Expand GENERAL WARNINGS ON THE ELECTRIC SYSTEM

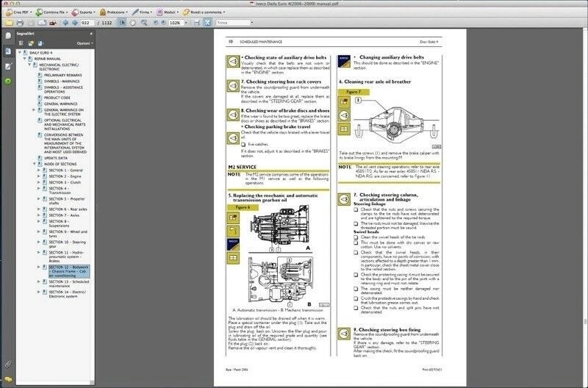pyautogui.click(x=34, y=109)
